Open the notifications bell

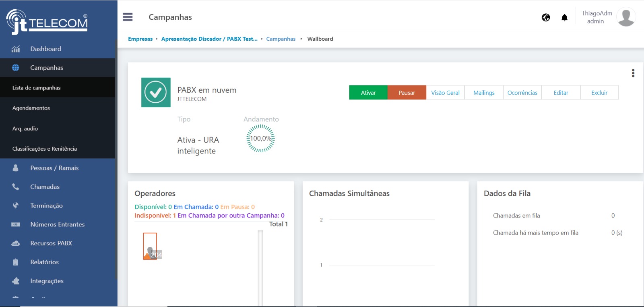(x=564, y=17)
